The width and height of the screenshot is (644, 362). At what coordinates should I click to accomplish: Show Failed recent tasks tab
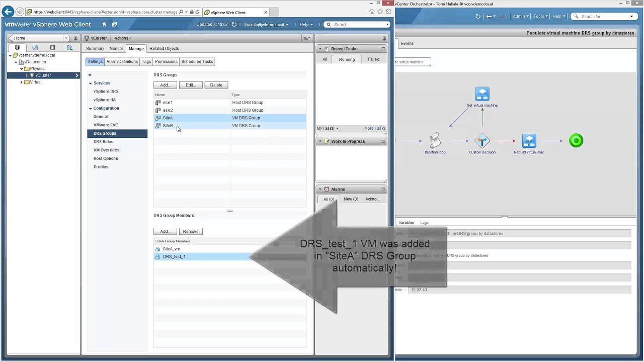coord(373,59)
